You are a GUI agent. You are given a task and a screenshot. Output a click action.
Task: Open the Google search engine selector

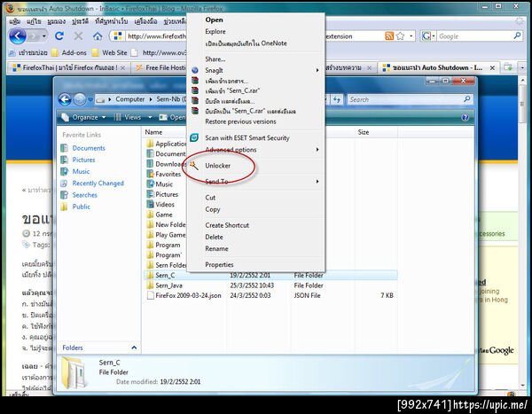(428, 35)
